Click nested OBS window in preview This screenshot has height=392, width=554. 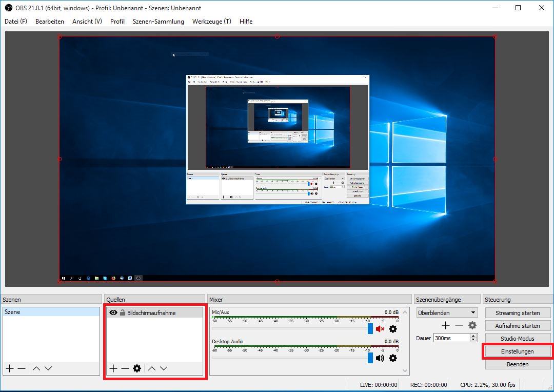[x=278, y=139]
